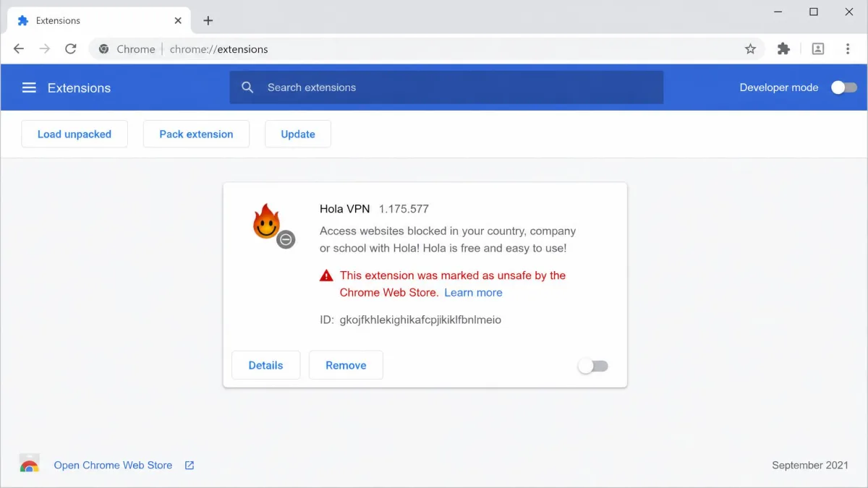
Task: Open Hola VPN Details
Action: coord(265,365)
